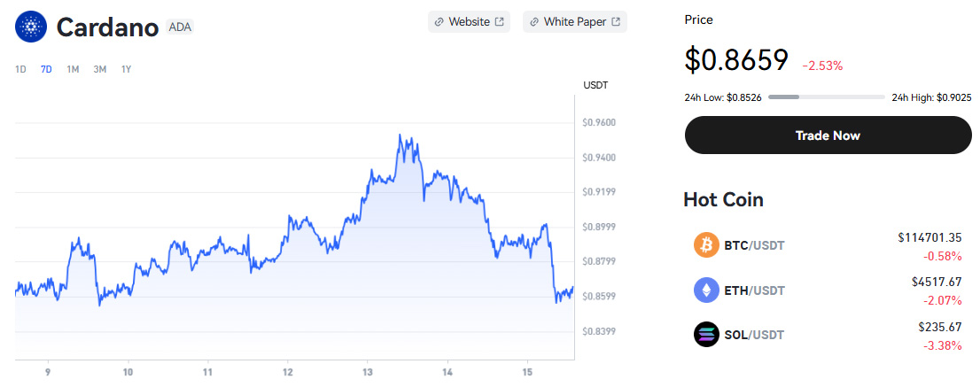The height and width of the screenshot is (387, 980).
Task: Open the BTC/USDT pair
Action: tap(754, 245)
